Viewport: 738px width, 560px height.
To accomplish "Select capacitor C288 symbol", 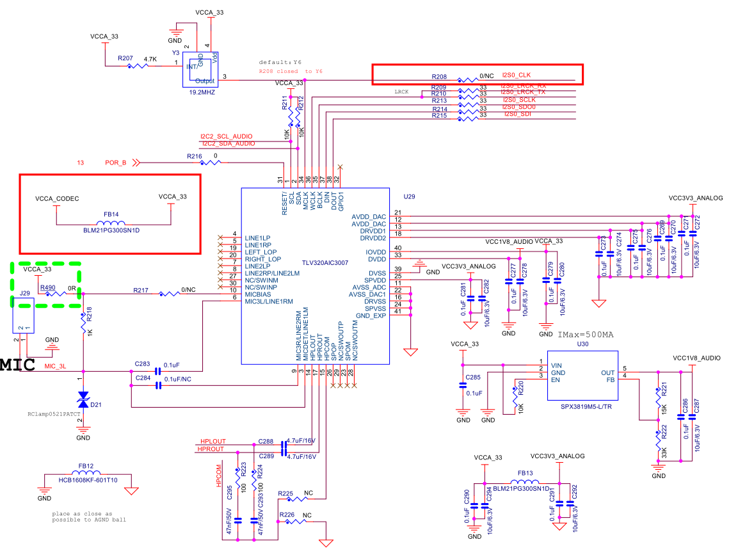I will [x=284, y=444].
